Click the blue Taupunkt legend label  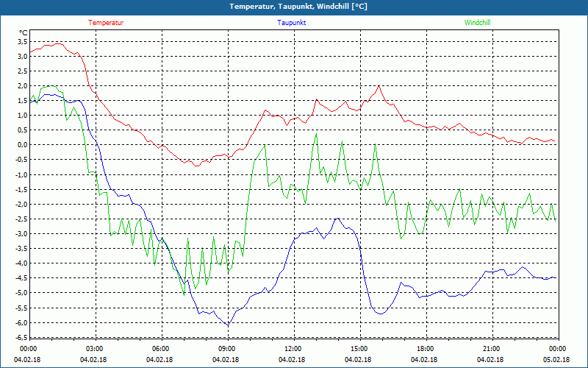[x=291, y=23]
